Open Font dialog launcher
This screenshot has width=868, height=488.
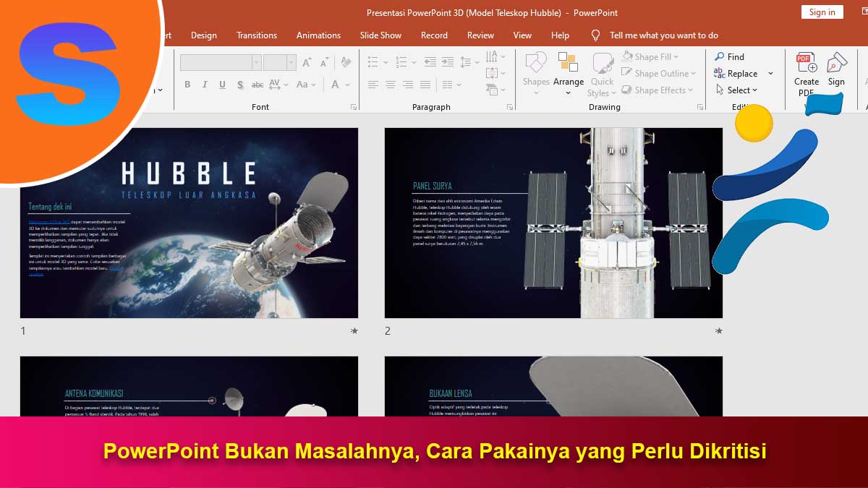pos(354,107)
